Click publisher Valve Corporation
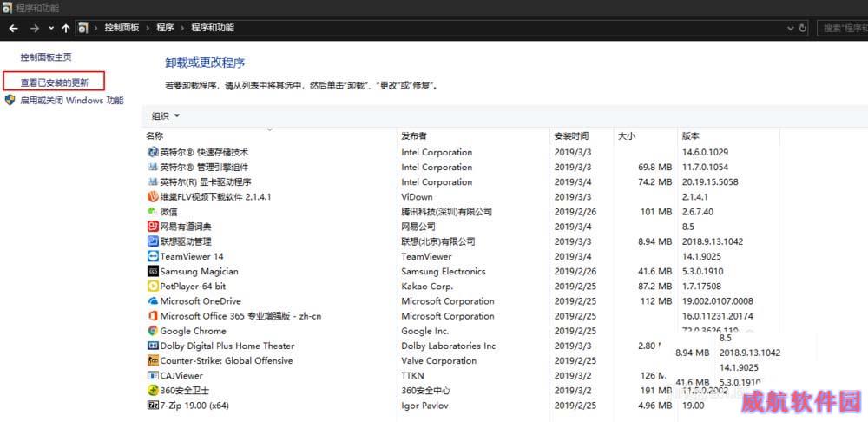Image resolution: width=868 pixels, height=422 pixels. [439, 360]
